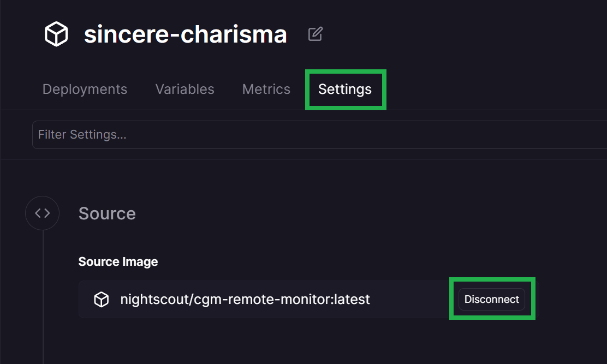
Task: Disconnect the nightscout source image
Action: (492, 299)
